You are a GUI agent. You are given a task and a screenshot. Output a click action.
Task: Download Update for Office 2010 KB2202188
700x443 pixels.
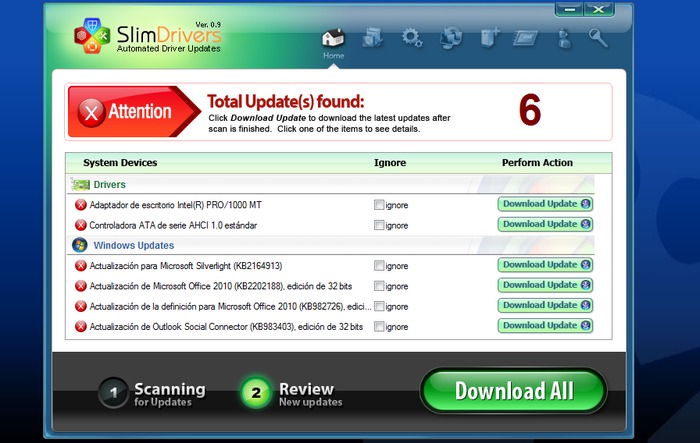(546, 285)
